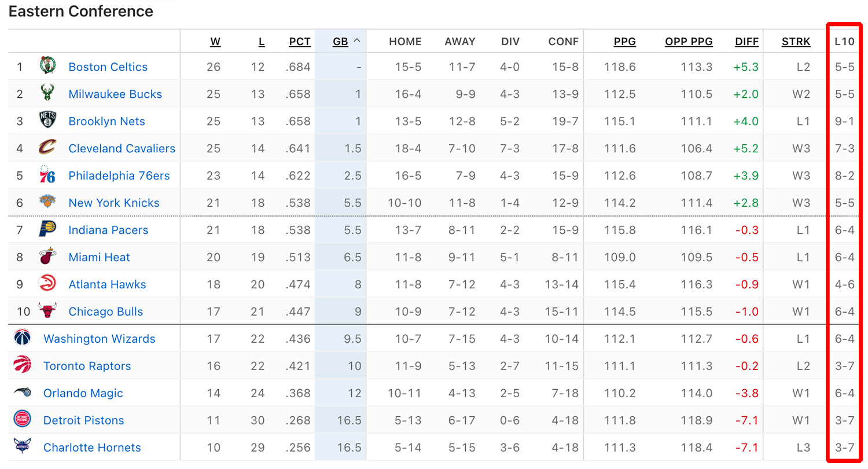The height and width of the screenshot is (469, 868).
Task: Open the New York Knicks team page
Action: pos(113,203)
